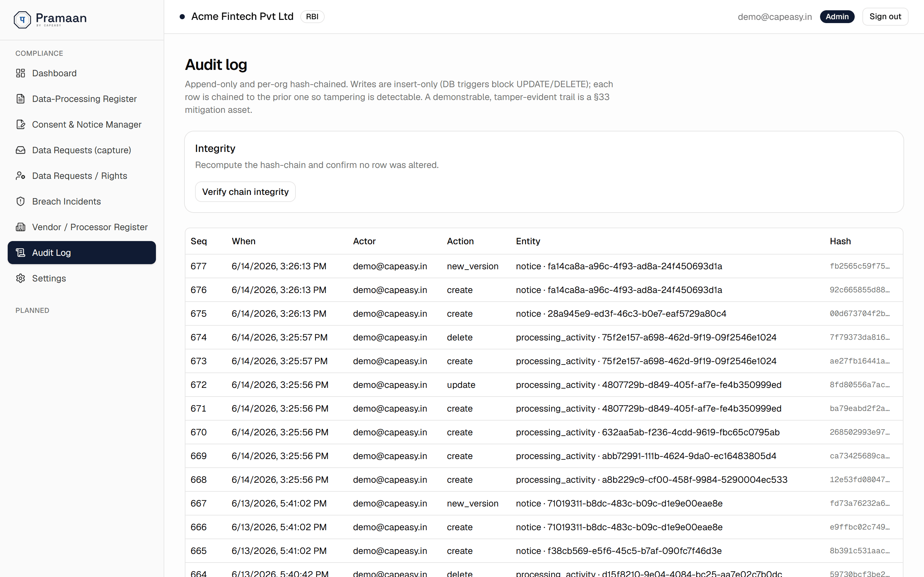
Task: Open the Audit Log menu item
Action: coord(82,253)
